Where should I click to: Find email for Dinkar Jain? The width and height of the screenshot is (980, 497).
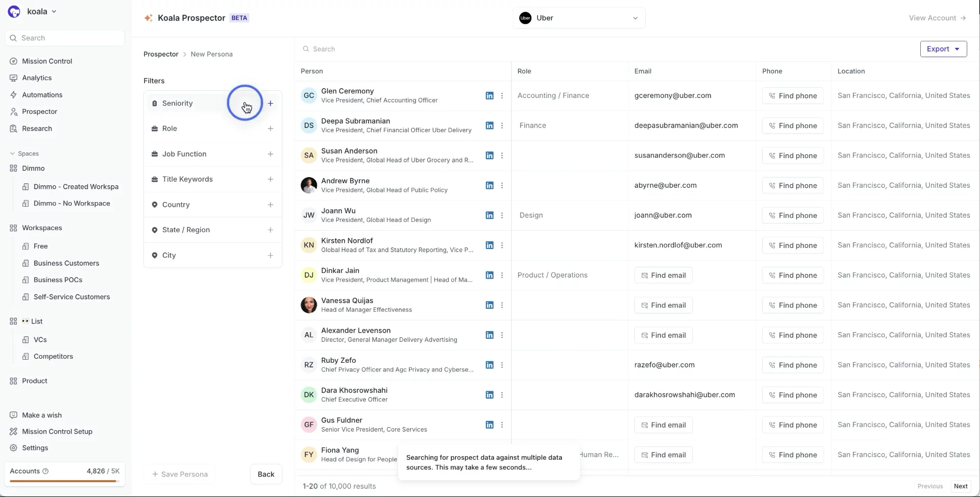(x=663, y=276)
